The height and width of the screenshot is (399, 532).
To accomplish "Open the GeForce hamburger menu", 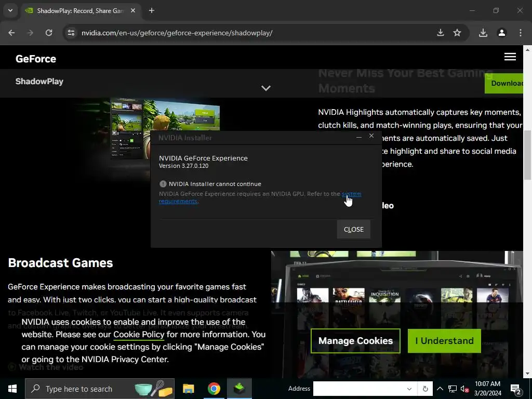I will [510, 57].
